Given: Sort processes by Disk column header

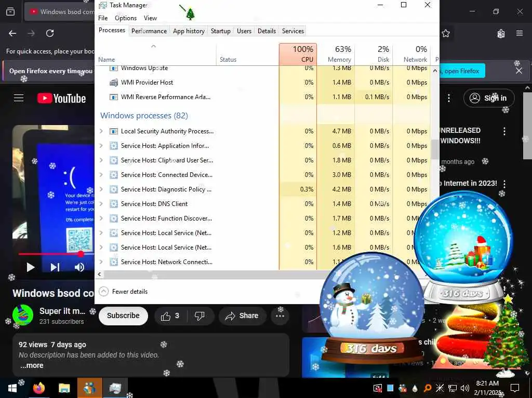Looking at the screenshot, I should 374,54.
